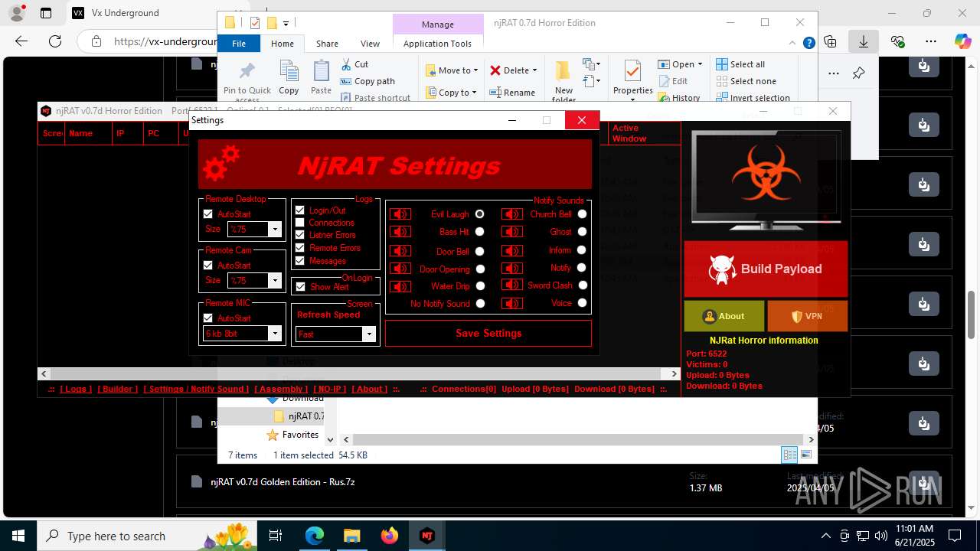This screenshot has height=551, width=980.
Task: Play the Notify sound preview
Action: pyautogui.click(x=512, y=268)
